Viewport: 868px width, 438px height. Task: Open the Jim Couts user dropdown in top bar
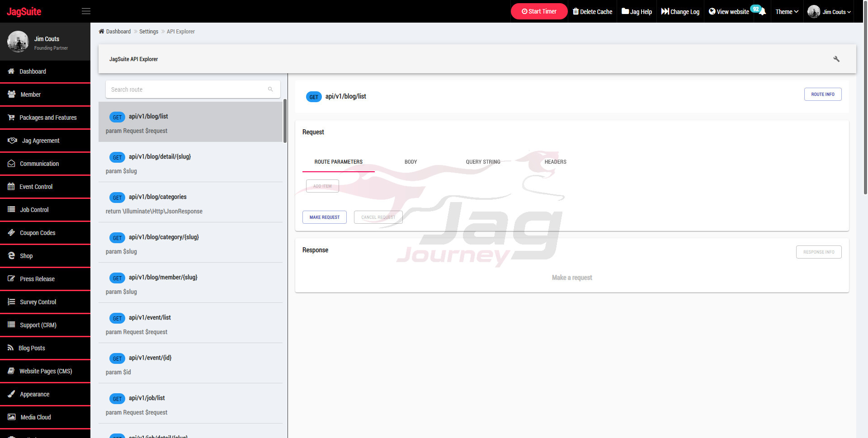829,12
